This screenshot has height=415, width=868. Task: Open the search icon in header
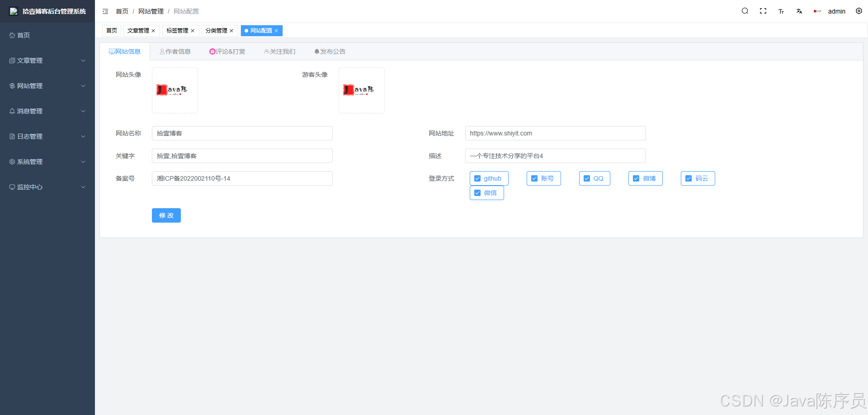click(745, 11)
